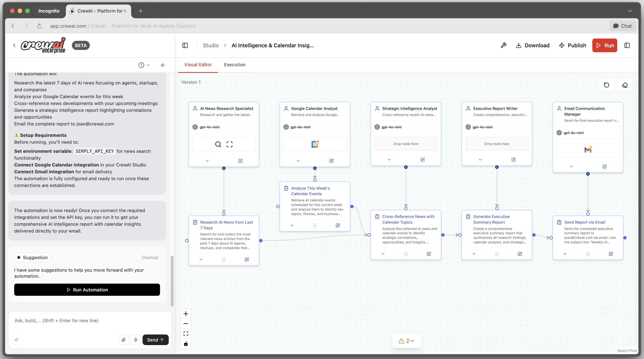Click the canvas undo reset icon
The height and width of the screenshot is (359, 644).
click(606, 85)
